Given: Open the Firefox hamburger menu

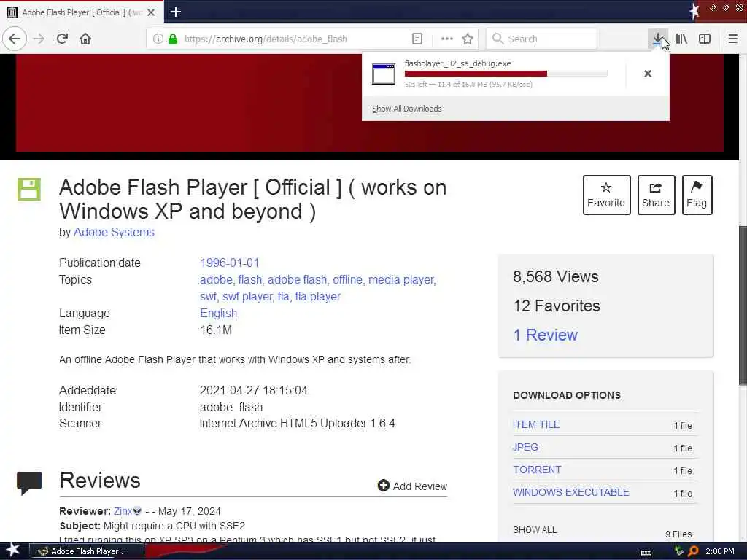Looking at the screenshot, I should coord(733,39).
